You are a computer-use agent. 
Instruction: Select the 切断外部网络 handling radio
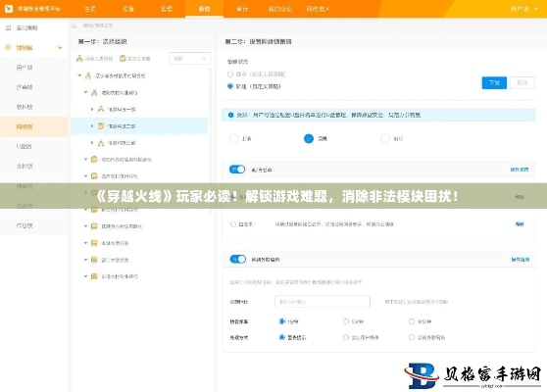(x=412, y=337)
